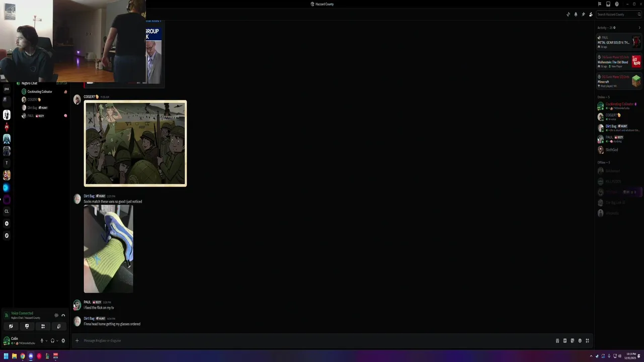Select Cockinating Colinator in member list

coord(618,106)
